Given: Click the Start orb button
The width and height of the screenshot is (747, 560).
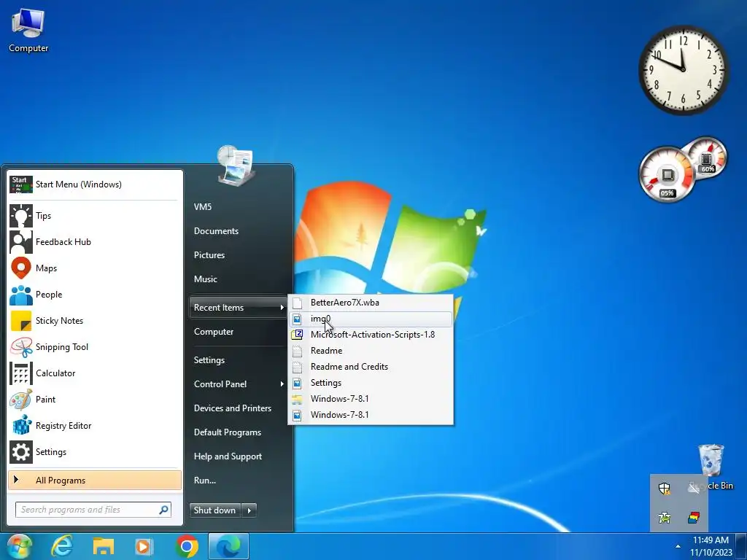Looking at the screenshot, I should 19,546.
